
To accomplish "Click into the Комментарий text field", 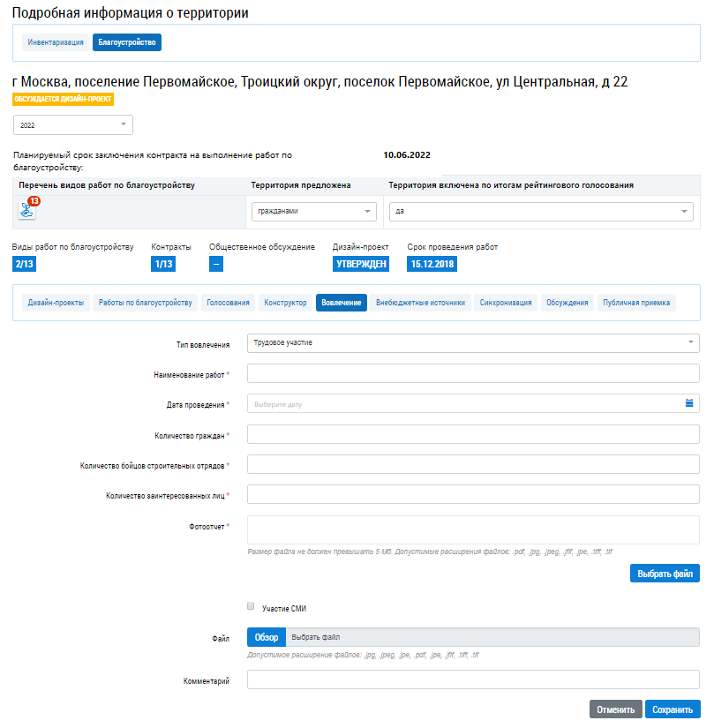I will (x=473, y=679).
